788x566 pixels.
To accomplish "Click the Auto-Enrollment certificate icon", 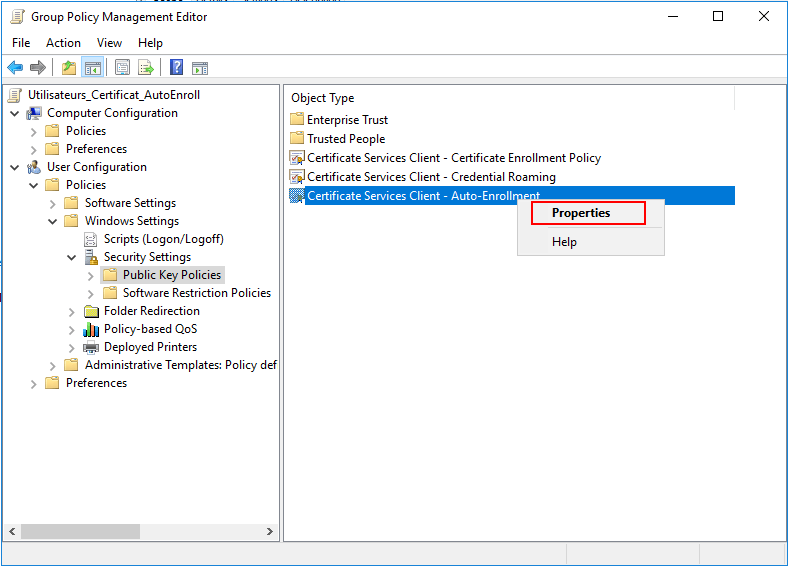I will 297,196.
